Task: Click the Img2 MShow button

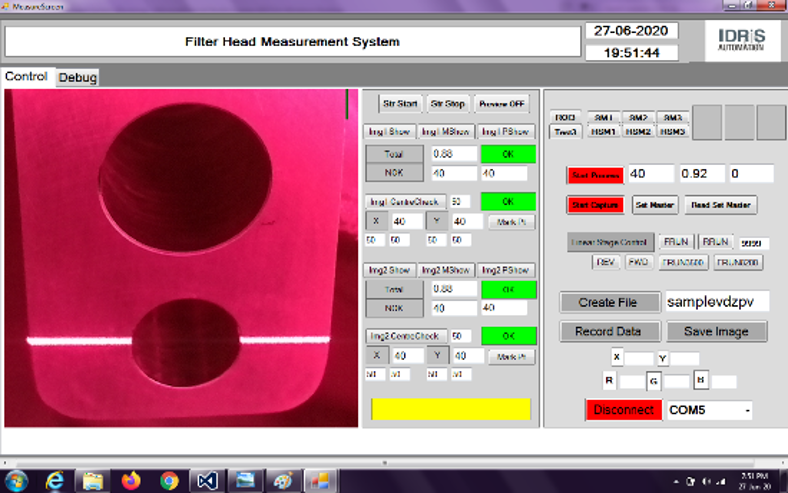Action: (x=446, y=270)
